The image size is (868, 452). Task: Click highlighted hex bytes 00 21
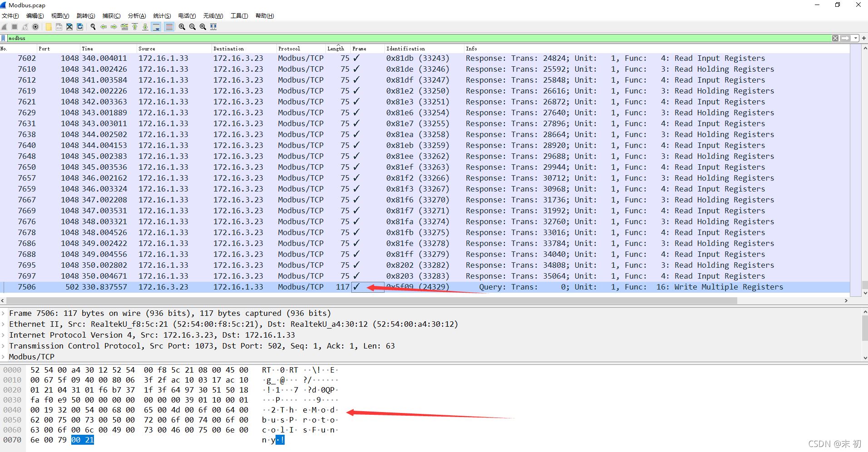click(x=83, y=440)
